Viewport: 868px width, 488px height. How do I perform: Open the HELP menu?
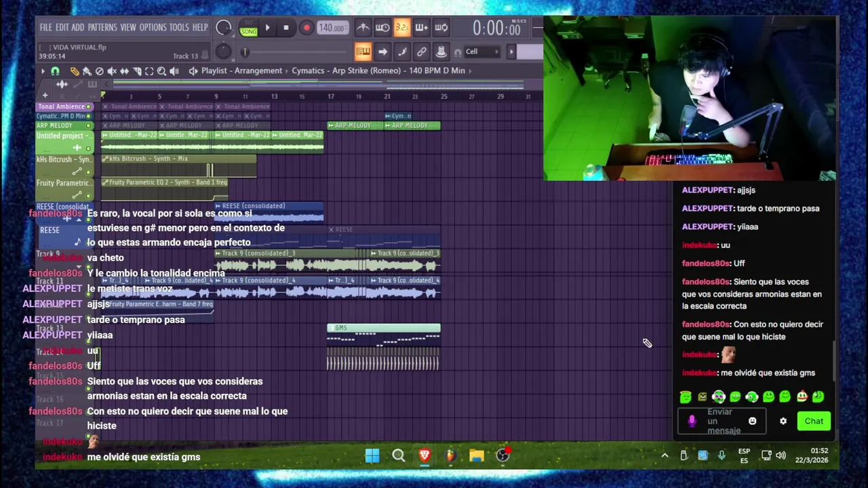tap(200, 27)
